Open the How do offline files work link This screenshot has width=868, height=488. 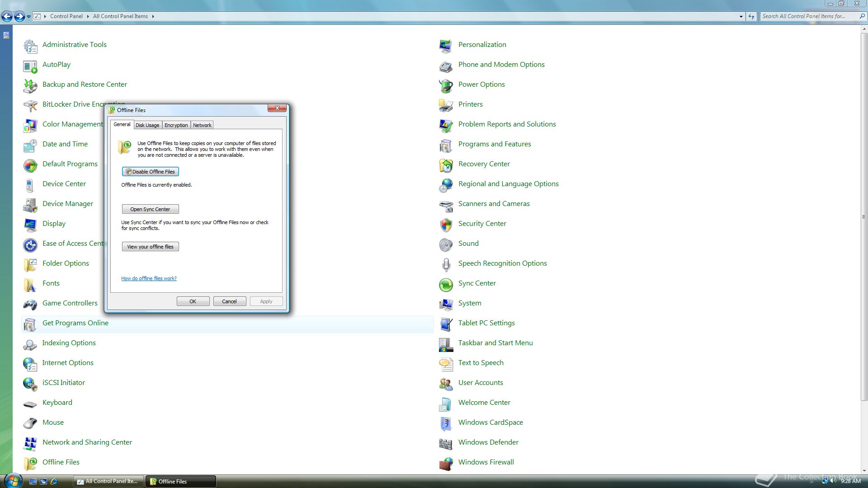[x=149, y=278]
